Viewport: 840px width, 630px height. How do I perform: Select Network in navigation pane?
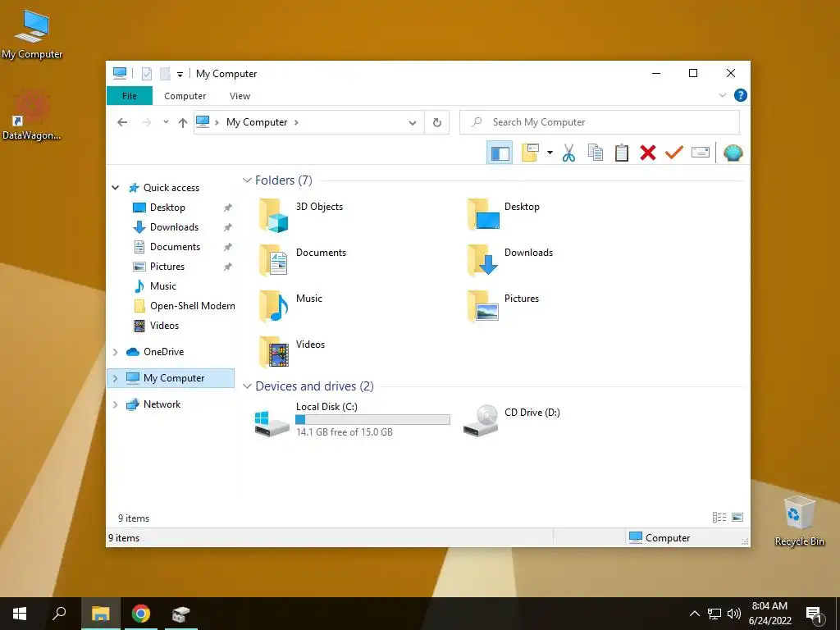point(162,404)
